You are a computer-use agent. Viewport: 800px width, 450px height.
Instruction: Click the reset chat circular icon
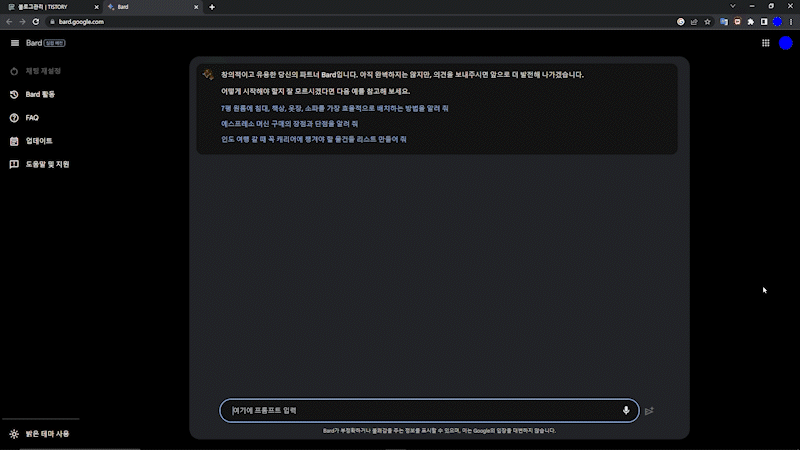click(x=14, y=71)
